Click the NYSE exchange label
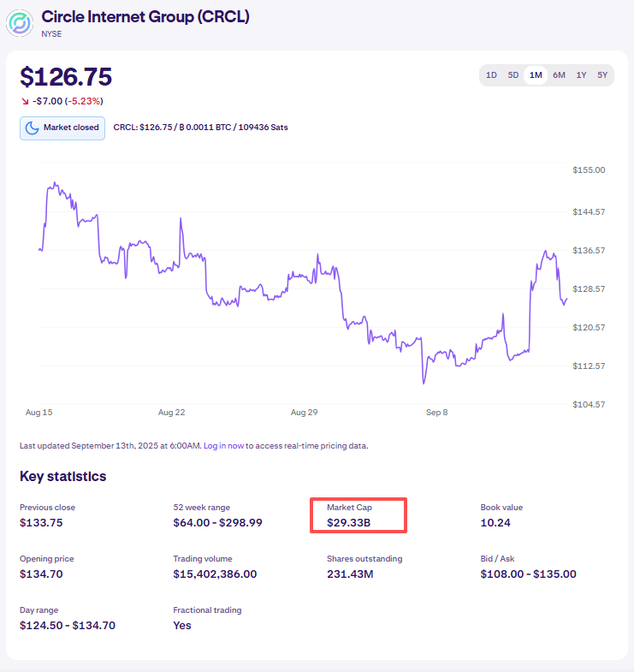 pyautogui.click(x=51, y=34)
